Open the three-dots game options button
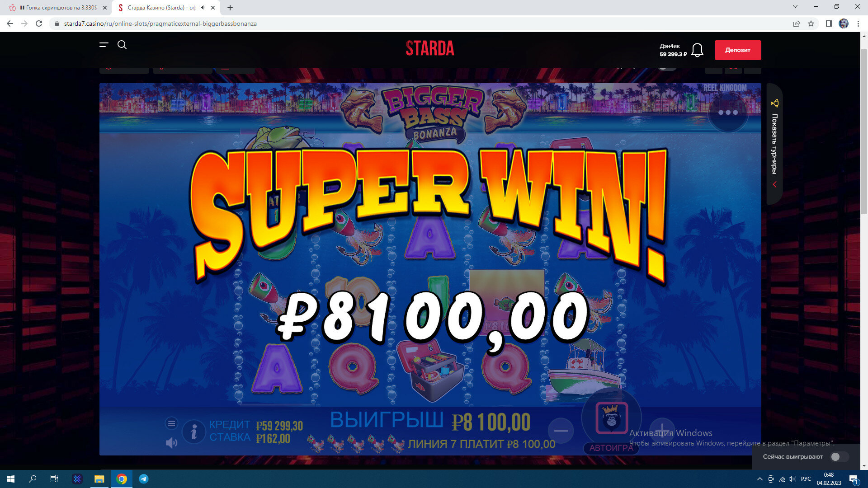This screenshot has width=868, height=488. click(728, 113)
